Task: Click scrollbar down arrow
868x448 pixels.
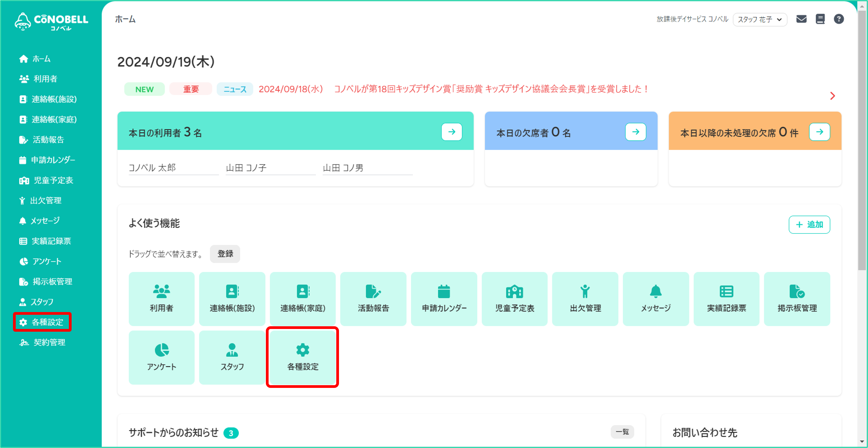Action: [x=862, y=441]
